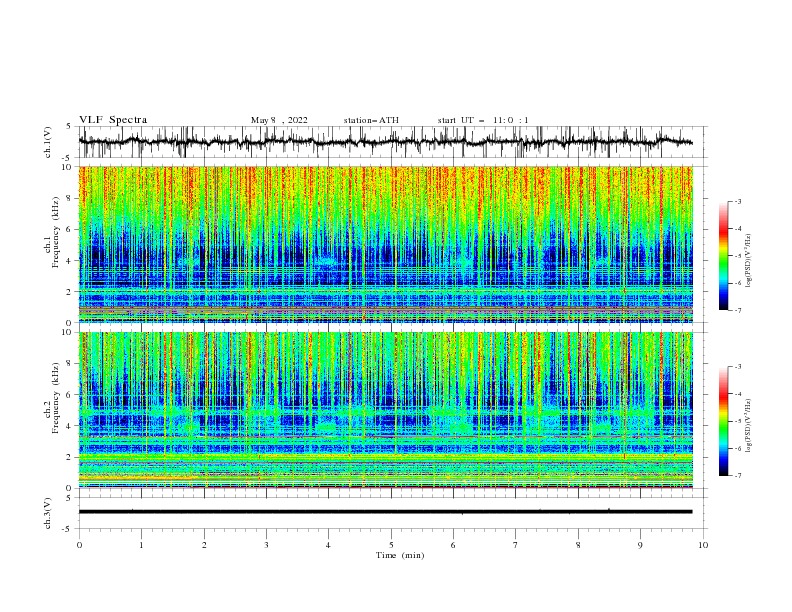This screenshot has width=792, height=612.
Task: Click the "start UT = 11:0 :1" header text
Action: (x=483, y=120)
